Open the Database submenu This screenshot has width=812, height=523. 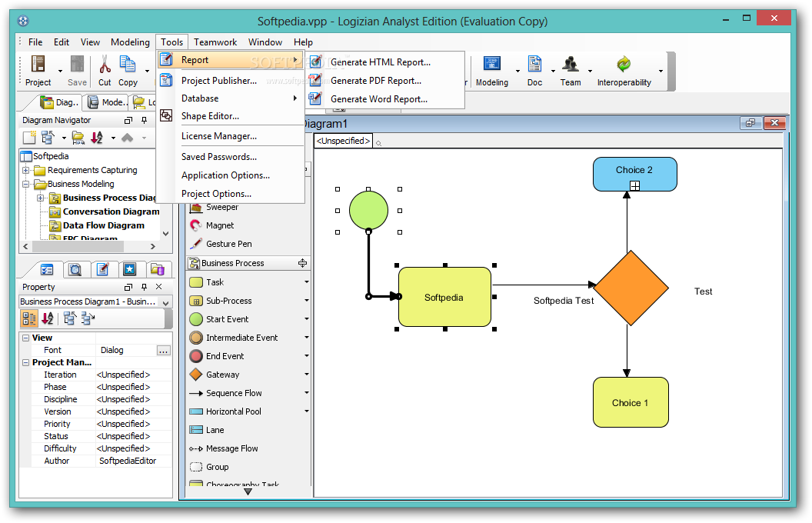(x=230, y=98)
